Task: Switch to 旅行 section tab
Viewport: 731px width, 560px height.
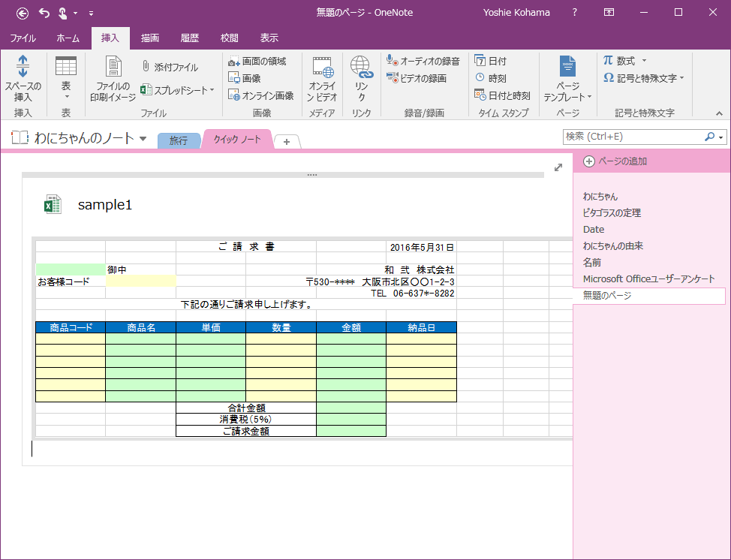Action: (179, 140)
